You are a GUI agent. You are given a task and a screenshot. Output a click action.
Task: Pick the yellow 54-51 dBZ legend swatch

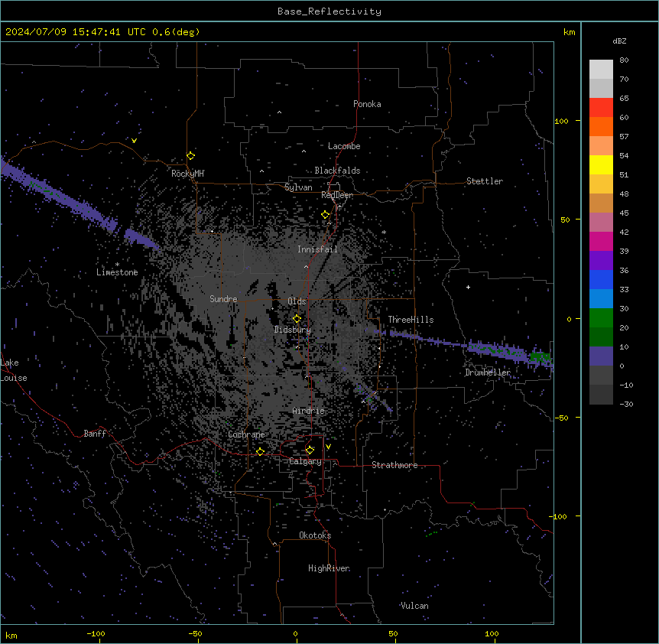point(601,164)
